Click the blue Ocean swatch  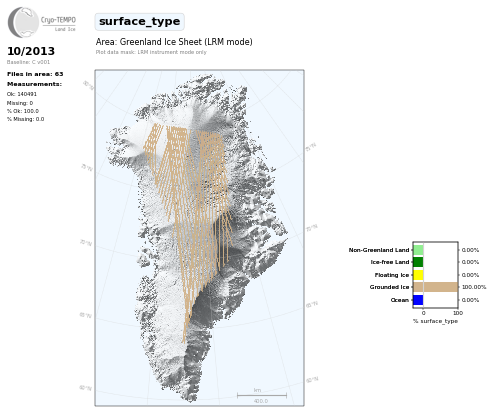pos(418,300)
